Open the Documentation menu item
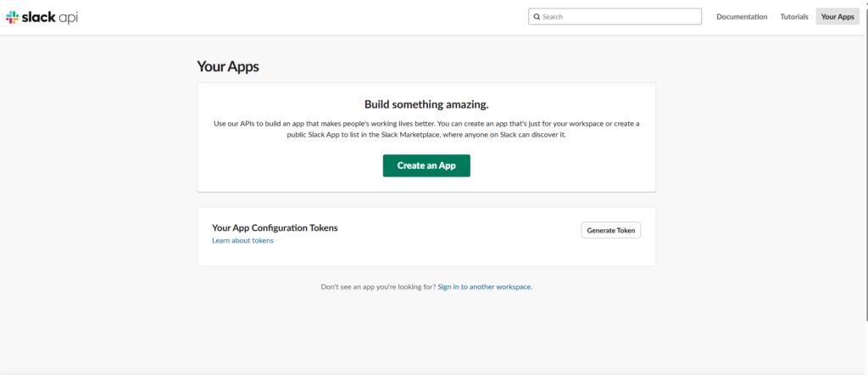Image resolution: width=868 pixels, height=375 pixels. [x=742, y=17]
